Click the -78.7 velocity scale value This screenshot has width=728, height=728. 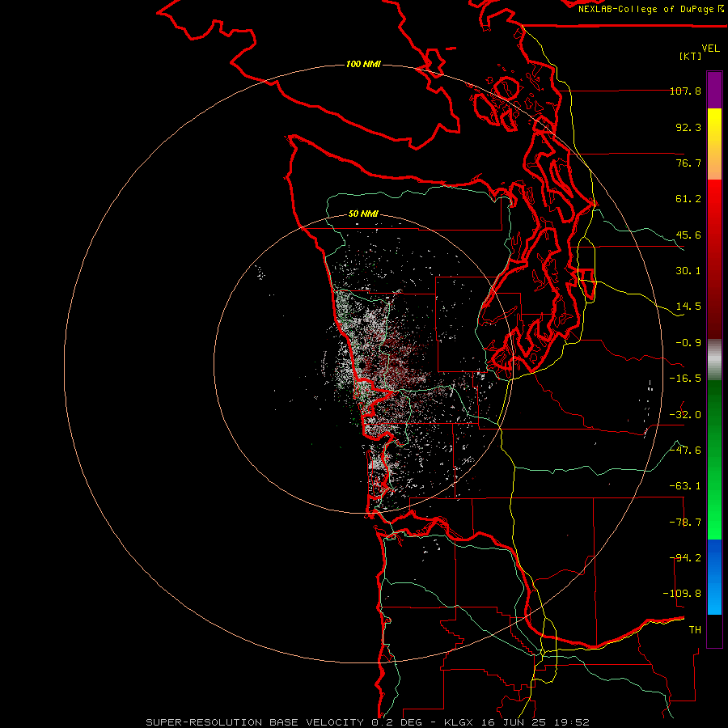685,523
